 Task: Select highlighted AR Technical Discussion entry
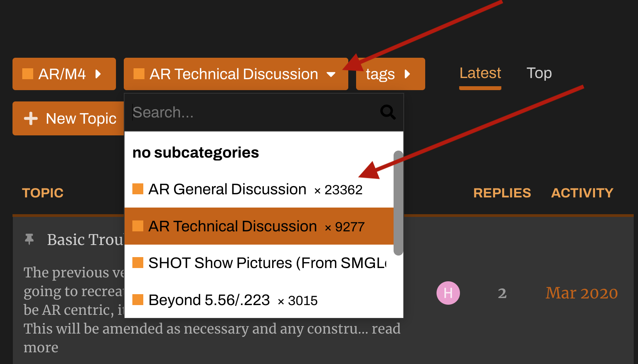tap(233, 226)
